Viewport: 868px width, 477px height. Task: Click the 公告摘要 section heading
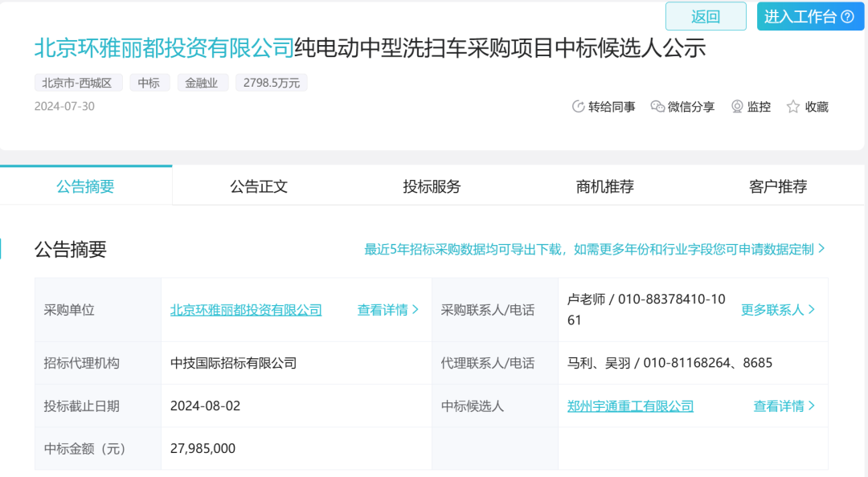70,250
